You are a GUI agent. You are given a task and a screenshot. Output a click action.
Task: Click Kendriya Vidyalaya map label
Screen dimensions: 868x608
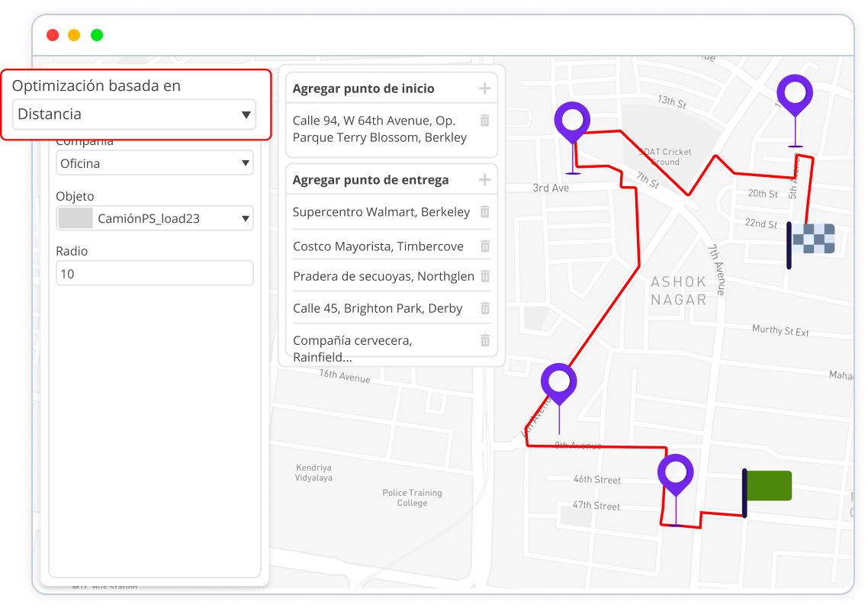pyautogui.click(x=313, y=472)
